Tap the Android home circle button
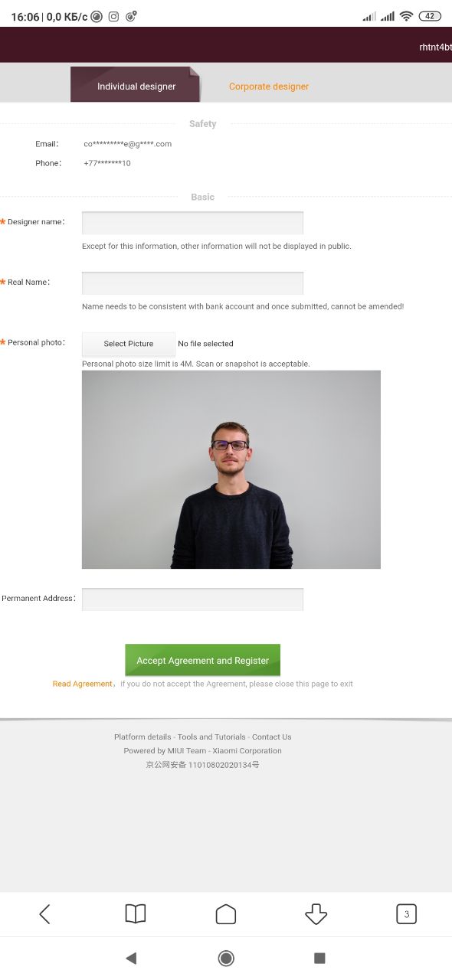The image size is (452, 980). (226, 958)
